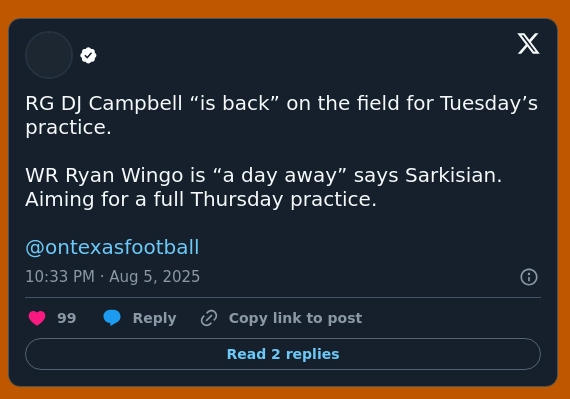
Task: Click the Ryan Wingo sentence
Action: pyautogui.click(x=264, y=175)
